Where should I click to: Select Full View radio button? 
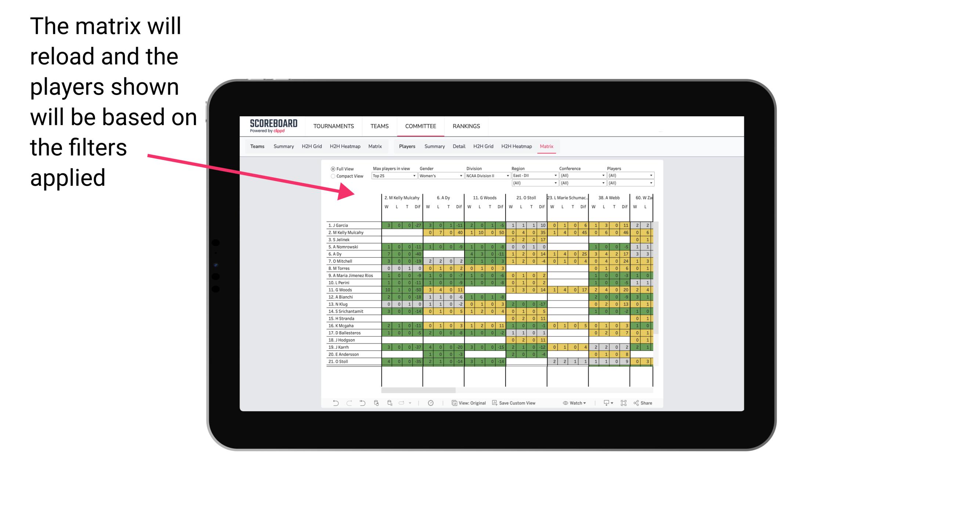coord(332,170)
